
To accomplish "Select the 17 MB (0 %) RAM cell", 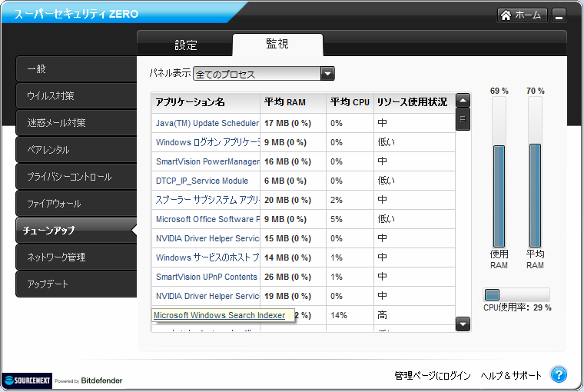I will [x=293, y=123].
